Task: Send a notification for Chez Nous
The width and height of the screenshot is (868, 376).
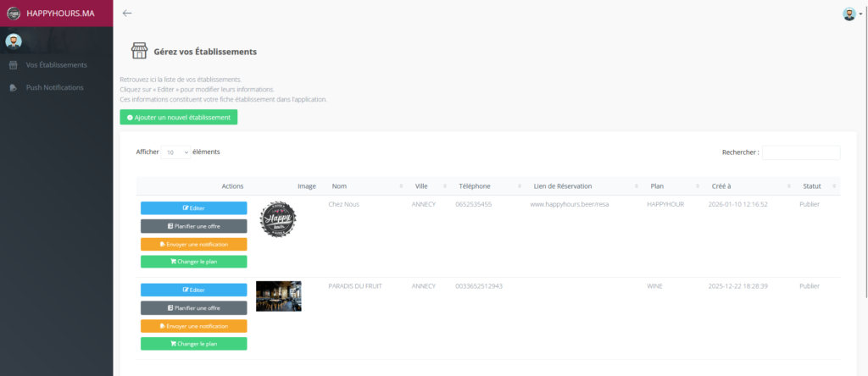Action: (193, 244)
